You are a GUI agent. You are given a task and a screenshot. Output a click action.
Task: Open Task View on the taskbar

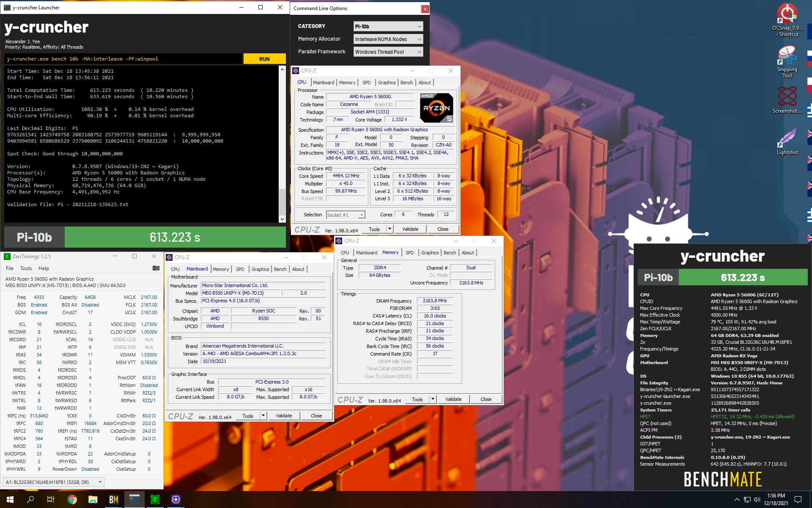(51, 500)
